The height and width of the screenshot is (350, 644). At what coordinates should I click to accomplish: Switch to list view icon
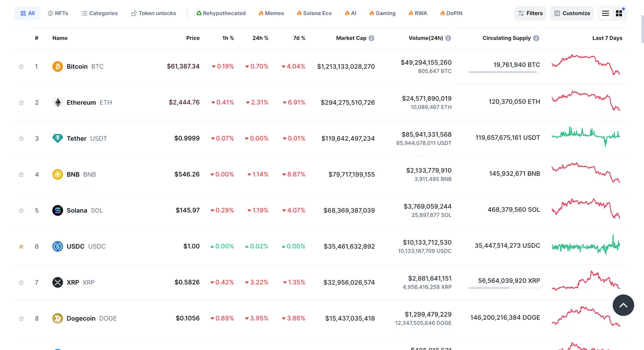(x=606, y=14)
